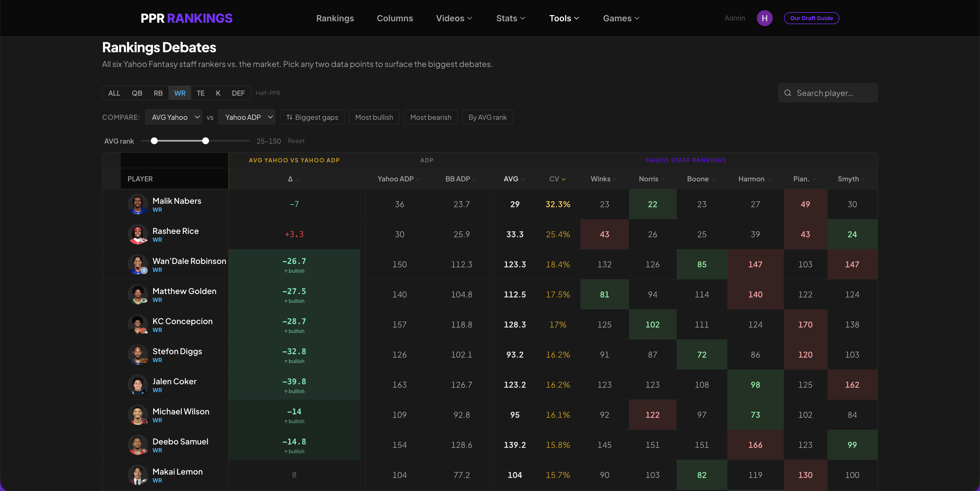The width and height of the screenshot is (980, 491).
Task: Open Malik Nabers player avatar
Action: point(138,204)
